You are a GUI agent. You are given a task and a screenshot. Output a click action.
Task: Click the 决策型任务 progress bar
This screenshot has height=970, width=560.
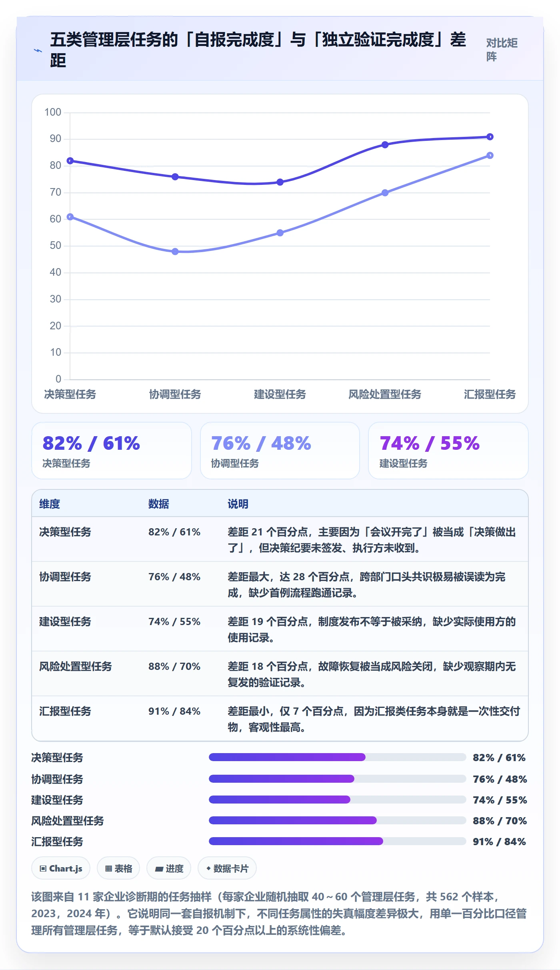coord(337,757)
